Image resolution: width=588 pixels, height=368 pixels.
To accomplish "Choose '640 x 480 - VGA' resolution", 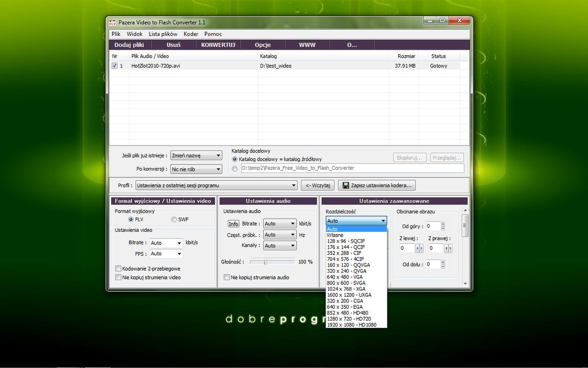I will click(x=356, y=277).
